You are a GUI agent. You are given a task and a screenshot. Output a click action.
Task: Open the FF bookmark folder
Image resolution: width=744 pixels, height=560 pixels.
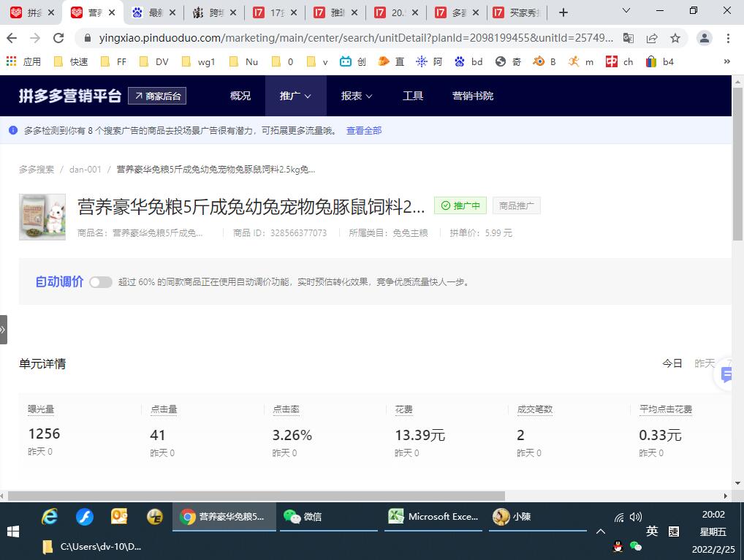pos(114,61)
